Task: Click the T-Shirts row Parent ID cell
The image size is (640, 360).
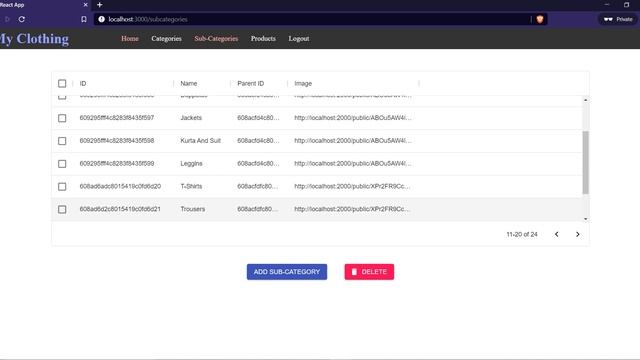Action: [259, 187]
